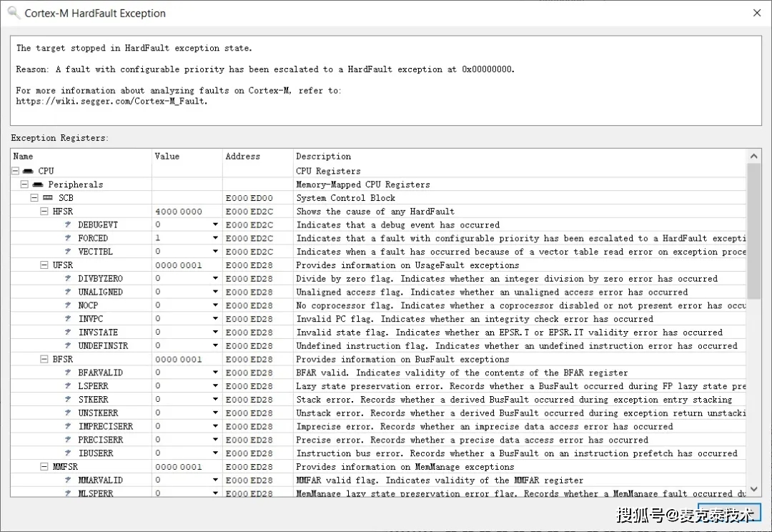Open the STKERR value dropdown
Screen dimensions: 772x532
[x=215, y=400]
